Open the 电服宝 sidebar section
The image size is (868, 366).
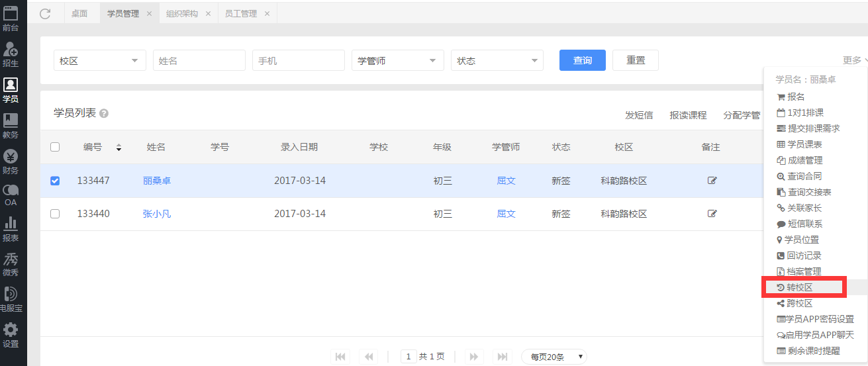[x=11, y=299]
